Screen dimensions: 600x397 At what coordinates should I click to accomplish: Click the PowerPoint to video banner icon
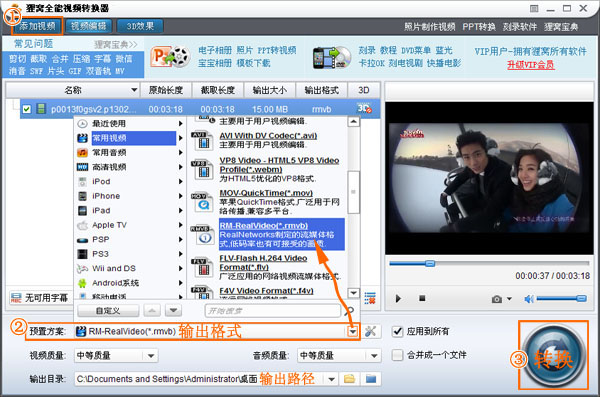coord(170,57)
